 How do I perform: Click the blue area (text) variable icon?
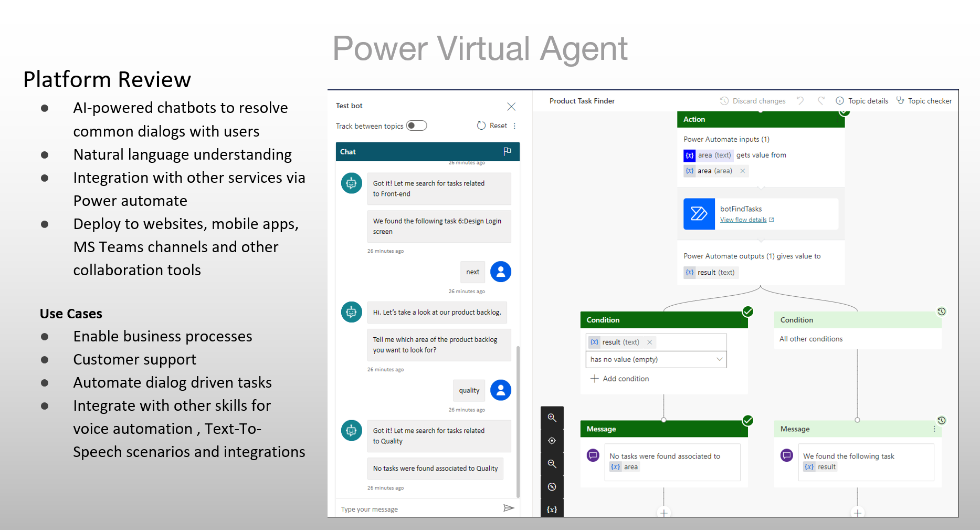coord(689,155)
